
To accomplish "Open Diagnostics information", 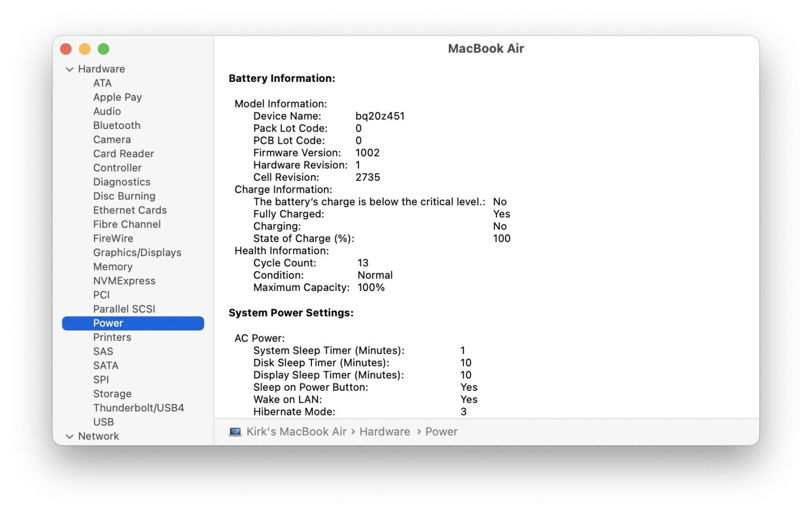I will tap(122, 181).
